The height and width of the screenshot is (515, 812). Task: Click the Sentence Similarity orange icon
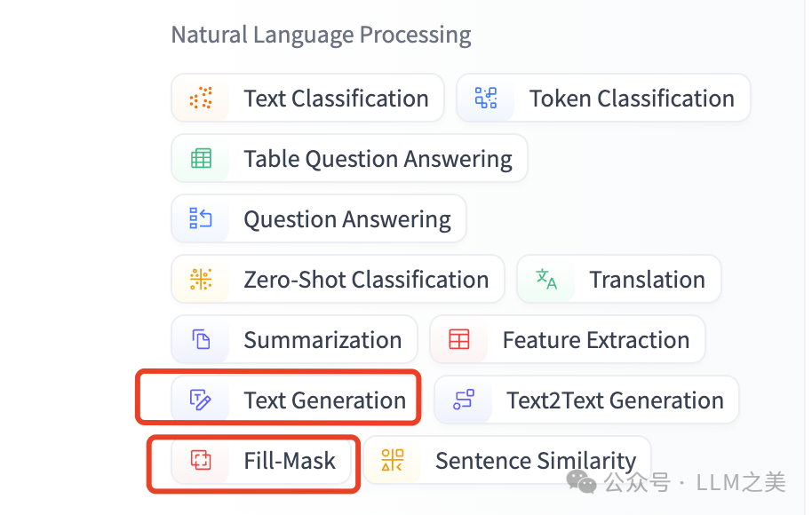click(x=393, y=461)
